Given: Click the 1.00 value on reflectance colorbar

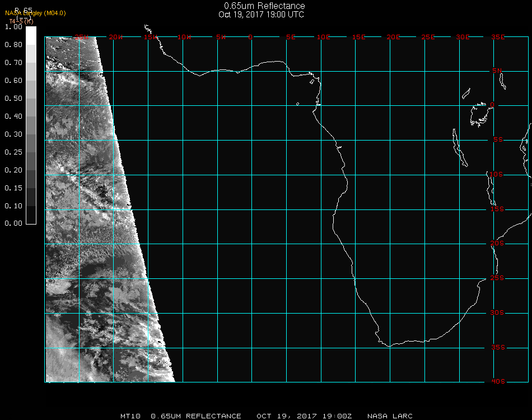Looking at the screenshot, I should [13, 27].
